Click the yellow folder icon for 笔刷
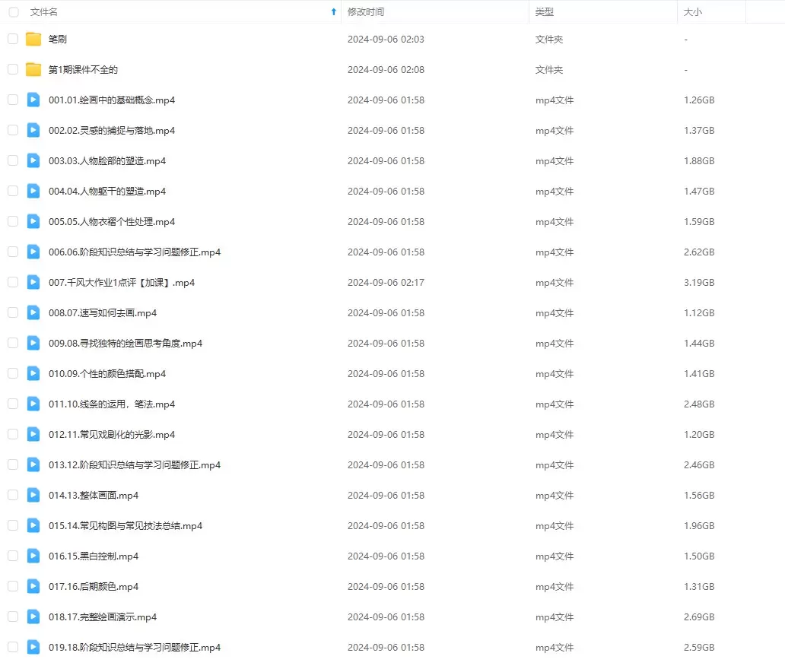Viewport: 785px width, 672px height. click(x=33, y=40)
